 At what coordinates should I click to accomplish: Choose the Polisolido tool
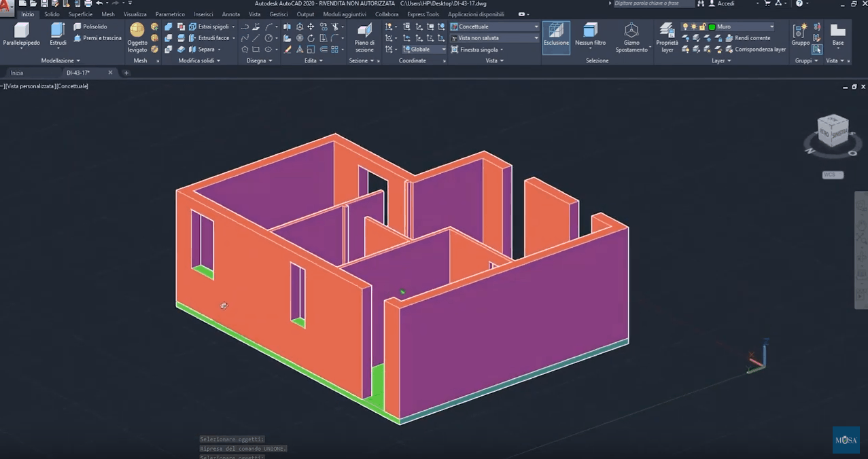coord(90,26)
